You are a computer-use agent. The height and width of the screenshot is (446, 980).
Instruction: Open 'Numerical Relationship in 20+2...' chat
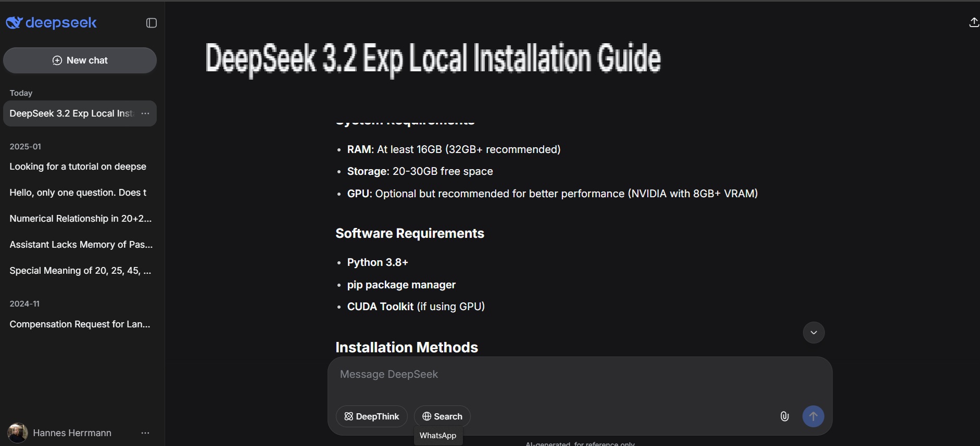(x=80, y=219)
